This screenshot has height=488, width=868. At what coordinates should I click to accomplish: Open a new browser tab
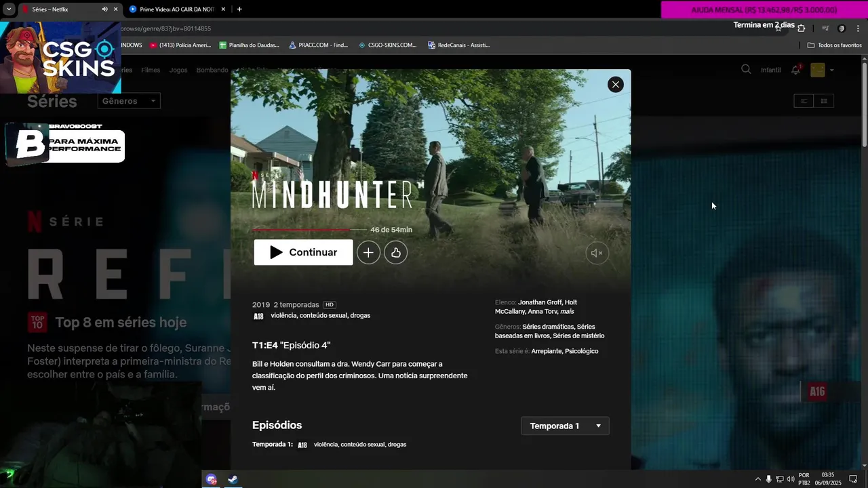tap(239, 9)
